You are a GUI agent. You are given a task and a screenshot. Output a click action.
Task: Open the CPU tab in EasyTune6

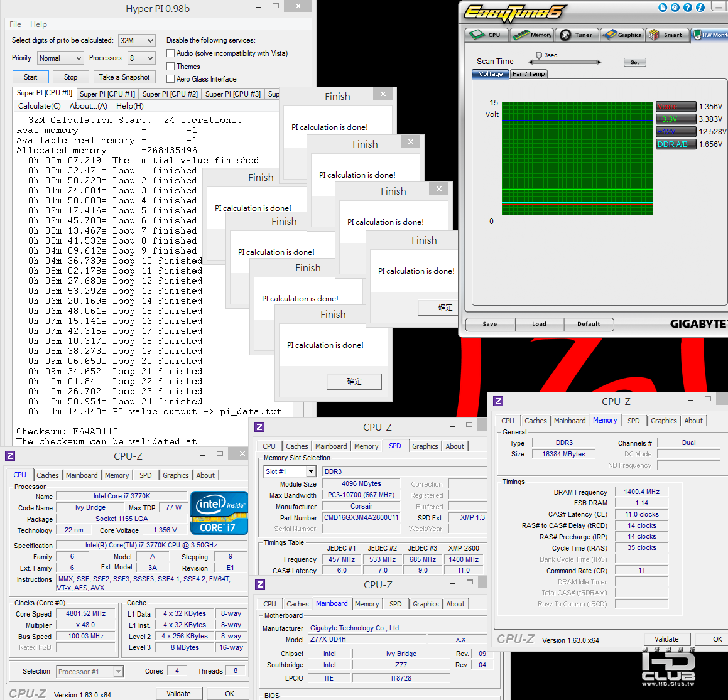(487, 35)
